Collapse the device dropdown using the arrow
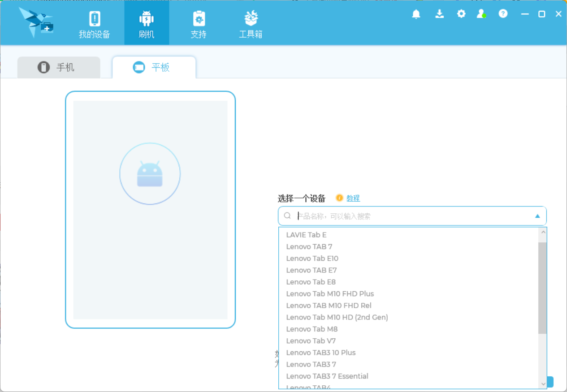 pyautogui.click(x=537, y=216)
